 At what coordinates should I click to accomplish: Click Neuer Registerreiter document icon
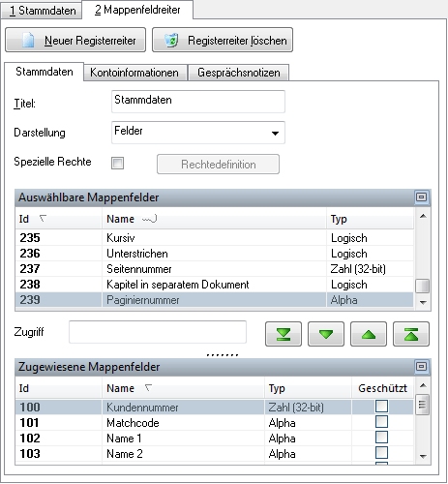(x=28, y=41)
